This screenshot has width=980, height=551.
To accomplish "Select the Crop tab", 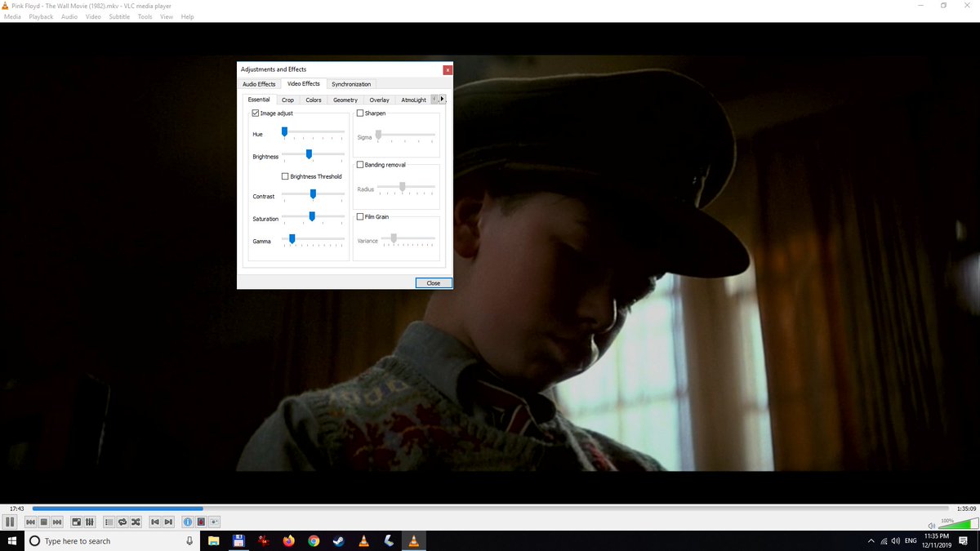I will (x=287, y=100).
